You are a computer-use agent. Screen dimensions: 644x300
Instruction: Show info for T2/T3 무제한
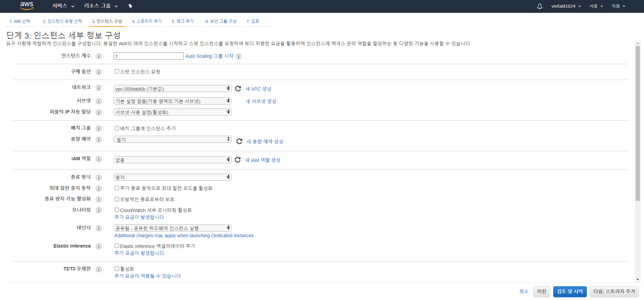coord(99,269)
